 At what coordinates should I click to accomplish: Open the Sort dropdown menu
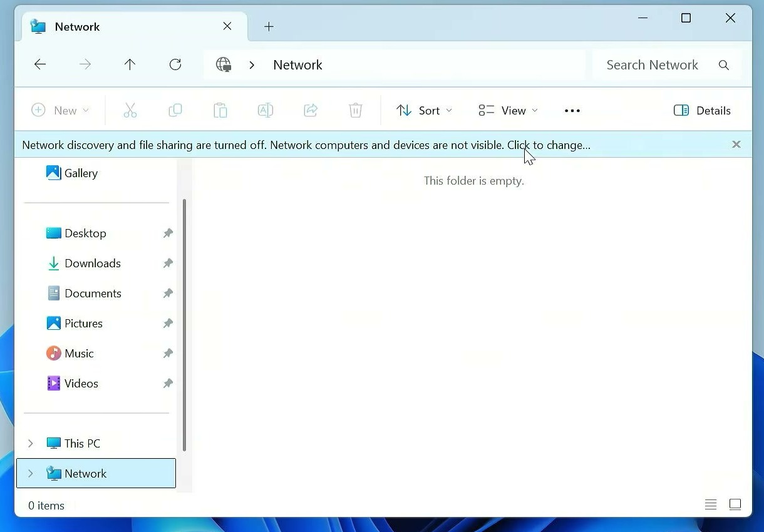(424, 110)
